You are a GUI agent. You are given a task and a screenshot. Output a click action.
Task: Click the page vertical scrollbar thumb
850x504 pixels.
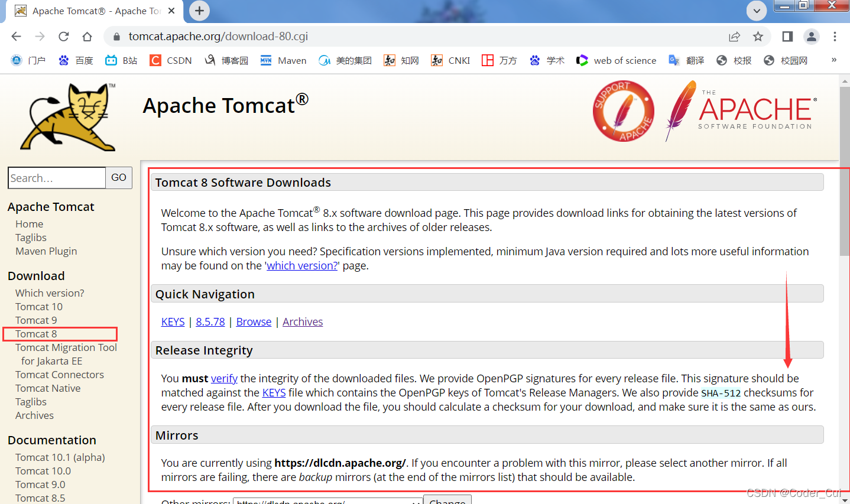pyautogui.click(x=844, y=171)
